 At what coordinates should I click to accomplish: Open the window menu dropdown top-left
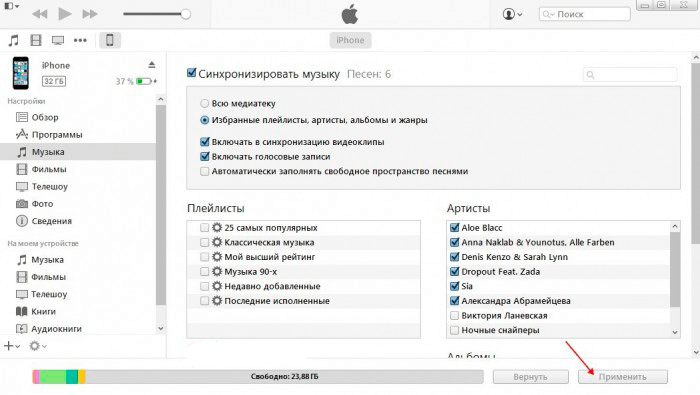pyautogui.click(x=12, y=6)
